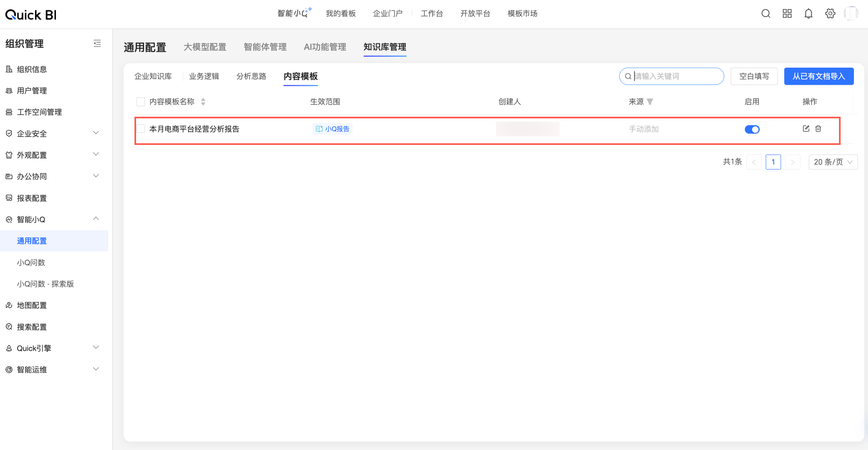Collapse the 组织管理 sidebar using menu icon
The height and width of the screenshot is (450, 868).
coord(97,43)
